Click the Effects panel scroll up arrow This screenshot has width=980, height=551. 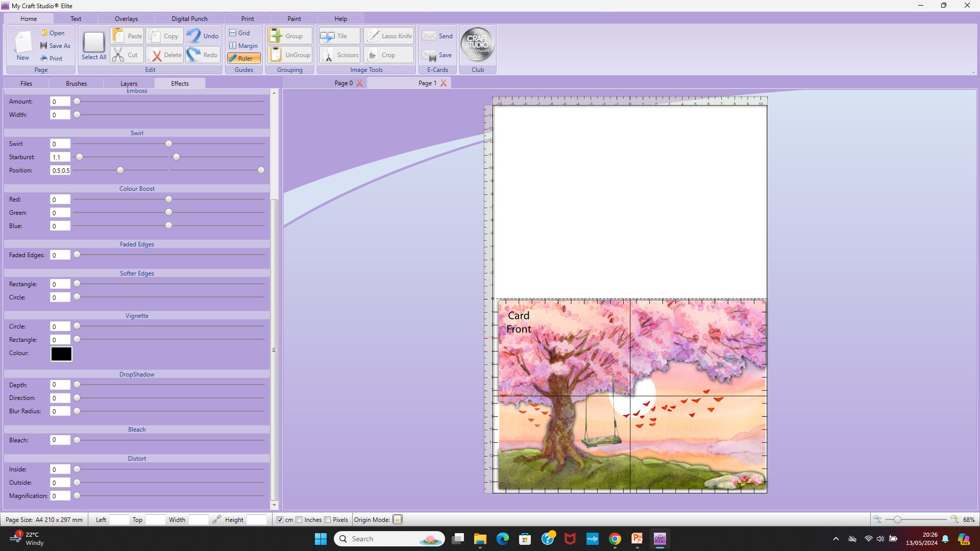pos(274,93)
